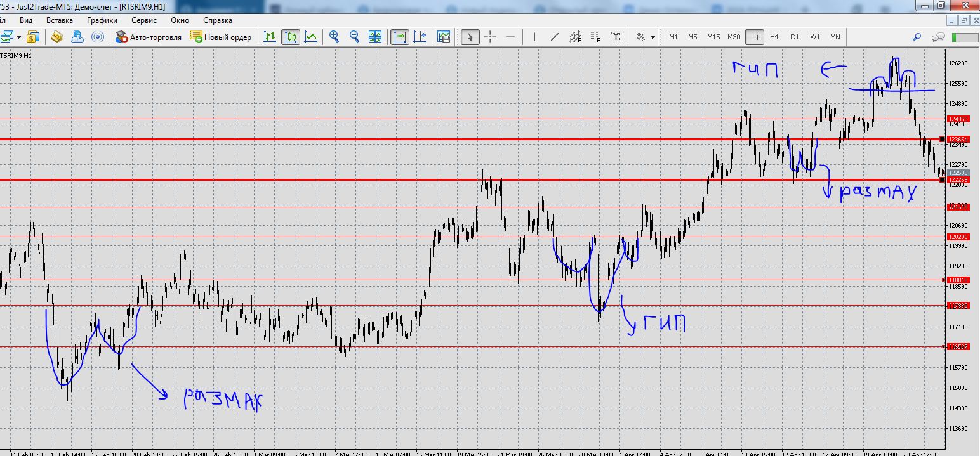Image resolution: width=980 pixels, height=456 pixels.
Task: Select the crosshair tool
Action: point(490,37)
